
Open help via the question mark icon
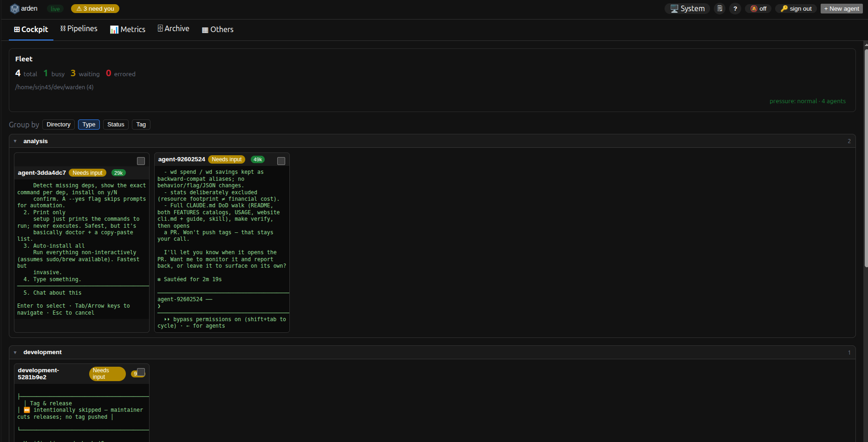[x=735, y=8]
